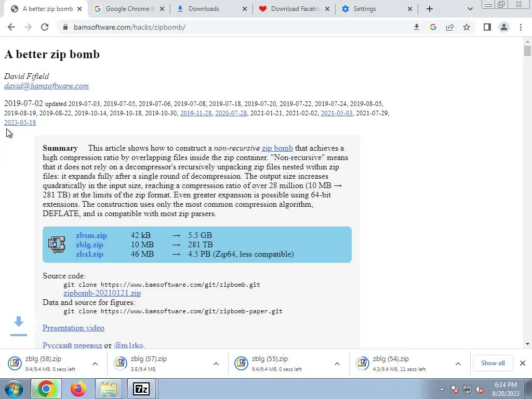Open the 2019-11-28 update link
The image size is (532, 399).
pyautogui.click(x=196, y=113)
